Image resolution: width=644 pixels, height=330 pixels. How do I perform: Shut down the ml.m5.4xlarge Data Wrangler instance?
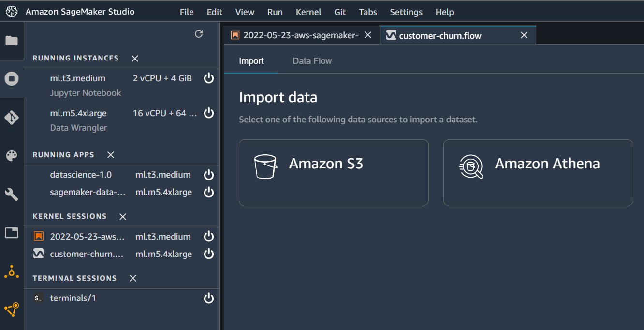pyautogui.click(x=209, y=113)
